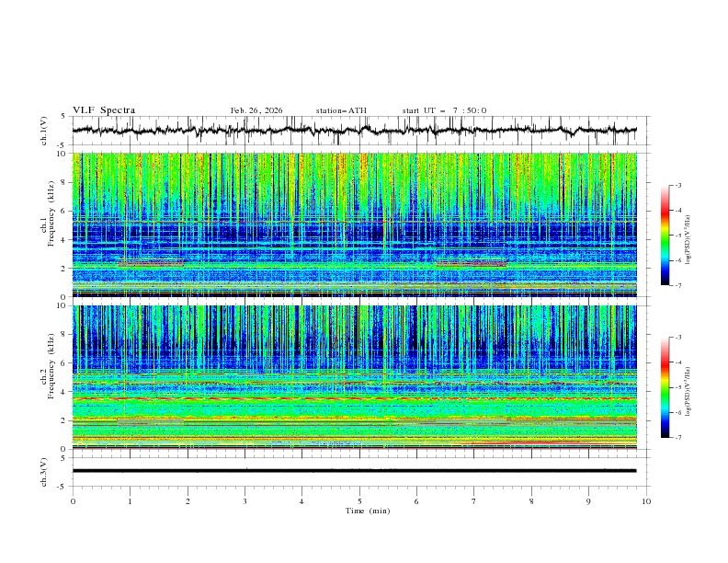Click the "ch.1(V)" axis label

[x=44, y=131]
